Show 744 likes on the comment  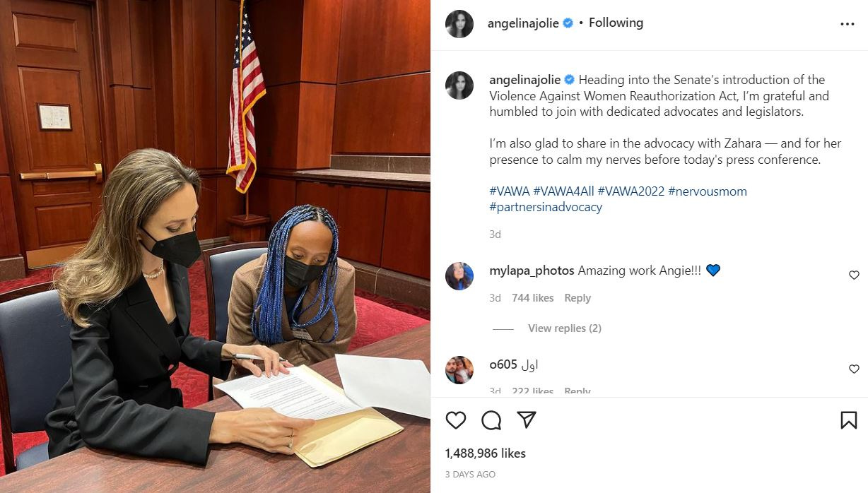[533, 298]
